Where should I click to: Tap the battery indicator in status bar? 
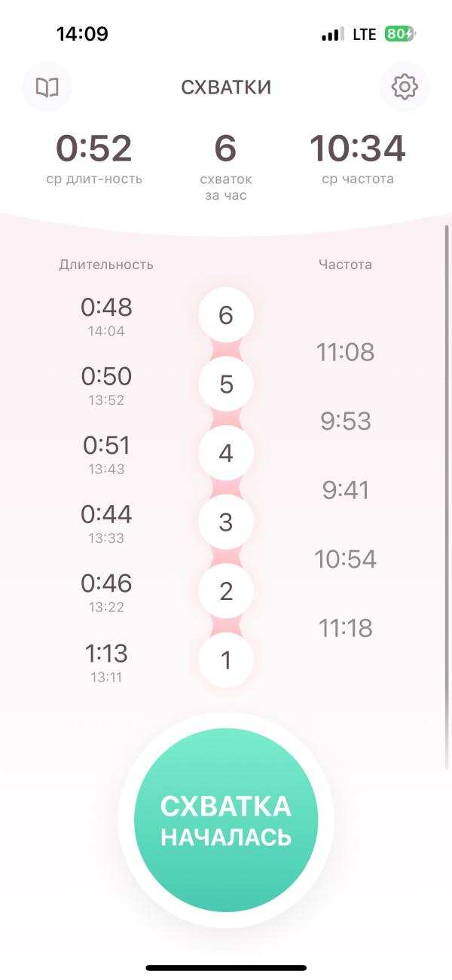click(x=400, y=34)
